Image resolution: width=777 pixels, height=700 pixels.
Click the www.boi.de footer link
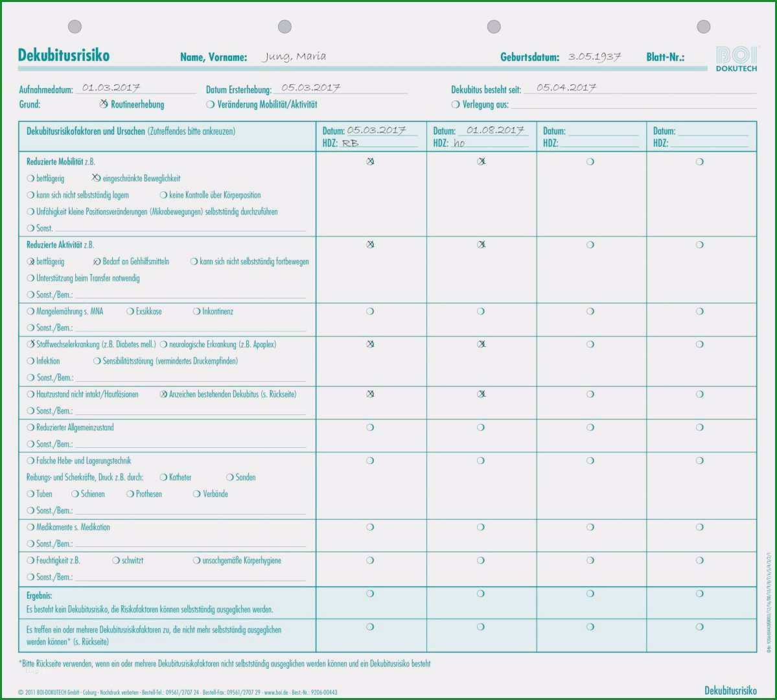tap(275, 692)
